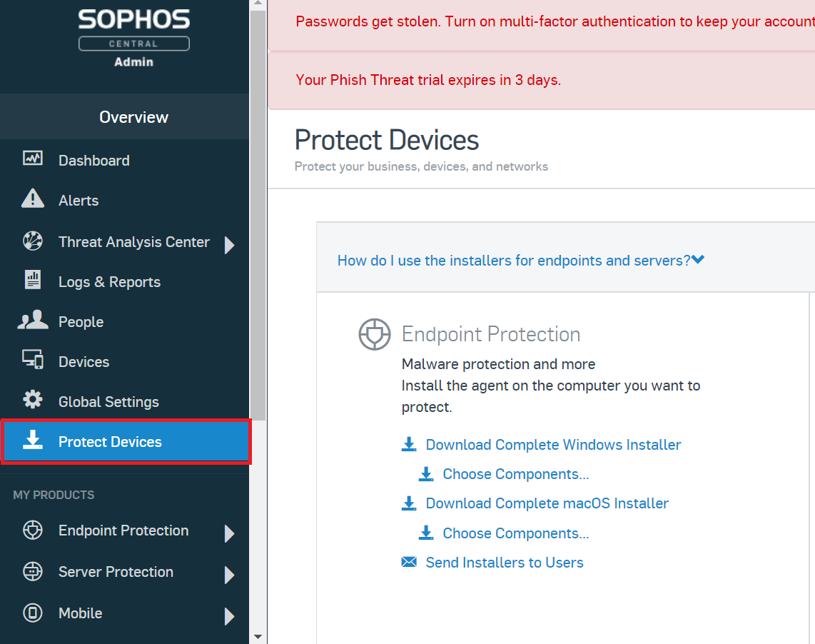The height and width of the screenshot is (644, 815).
Task: Select Protect Devices in the sidebar
Action: pos(110,442)
